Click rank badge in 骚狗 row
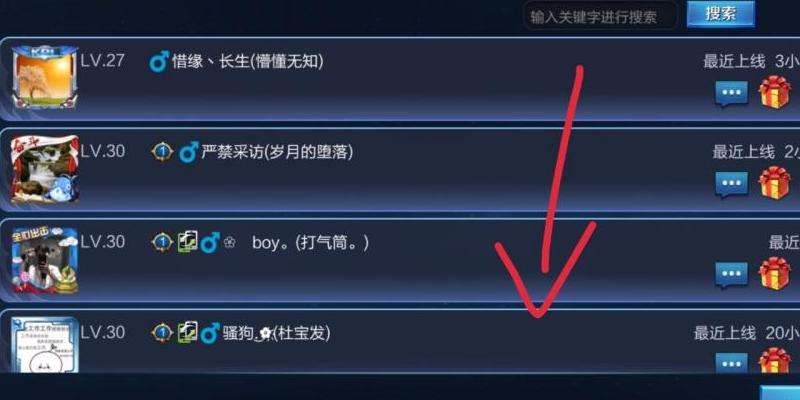This screenshot has width=800, height=400. click(162, 333)
